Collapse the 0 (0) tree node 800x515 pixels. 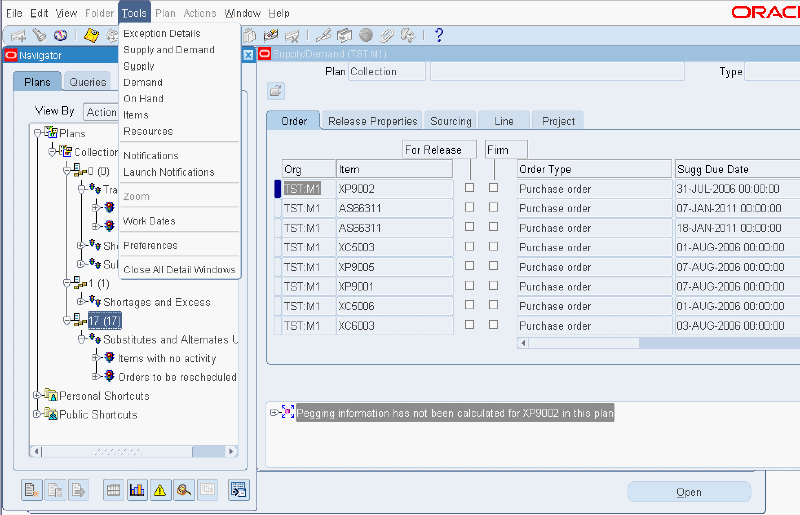point(67,170)
